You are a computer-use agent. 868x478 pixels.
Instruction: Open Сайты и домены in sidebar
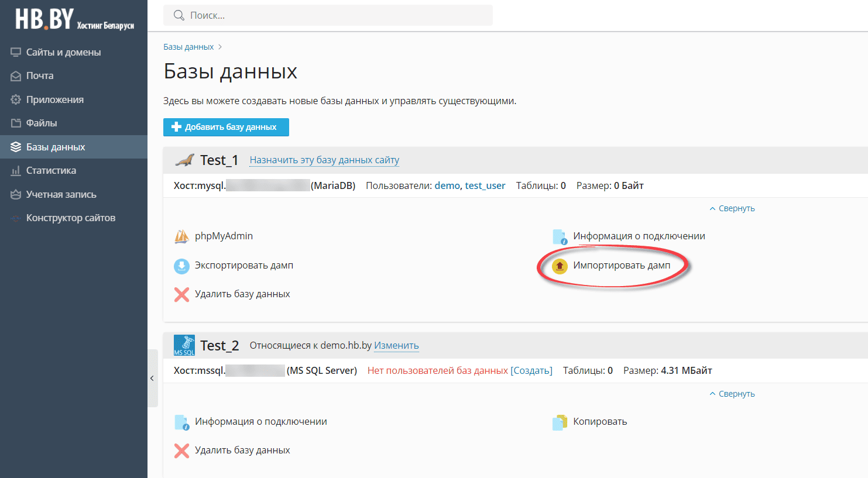pyautogui.click(x=63, y=52)
